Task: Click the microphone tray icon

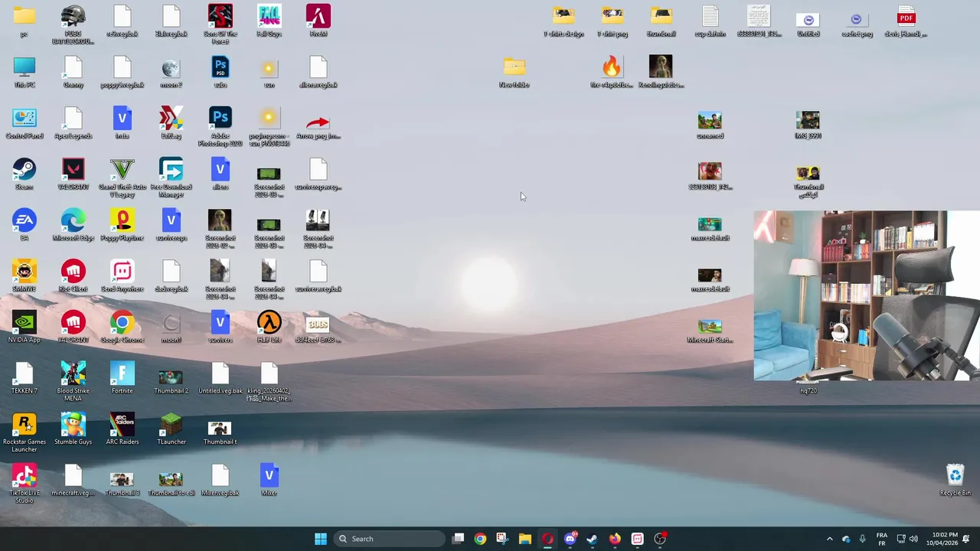Action: 862,539
